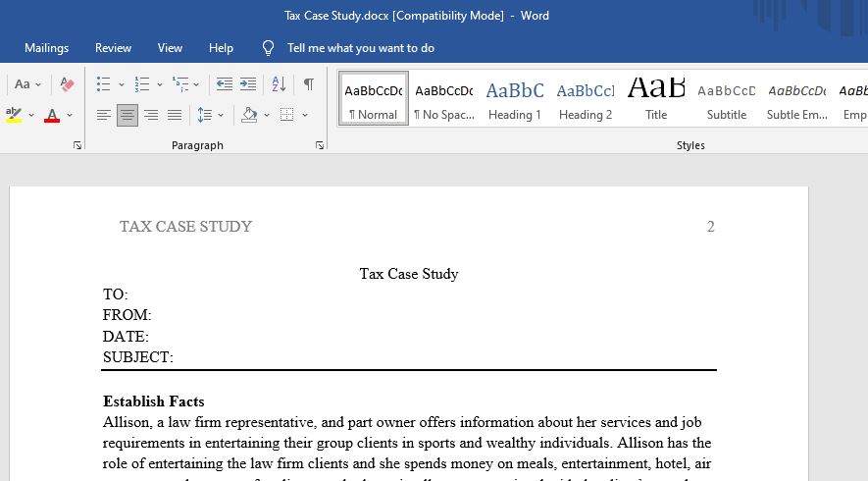Justify the paragraph text
Image resolution: width=868 pixels, height=481 pixels.
coord(175,115)
